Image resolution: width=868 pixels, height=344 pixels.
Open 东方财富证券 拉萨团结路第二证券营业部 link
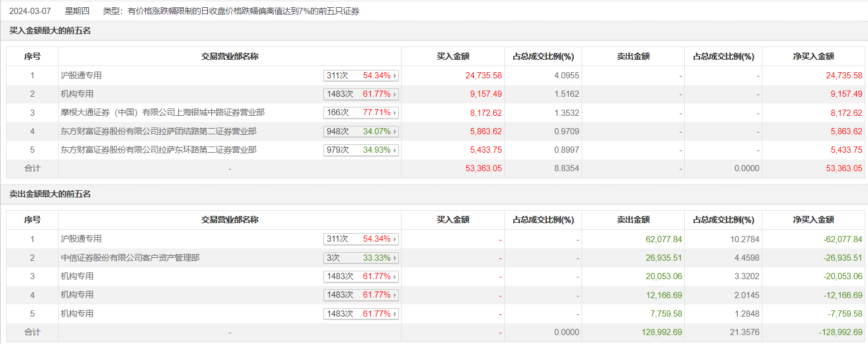(159, 131)
